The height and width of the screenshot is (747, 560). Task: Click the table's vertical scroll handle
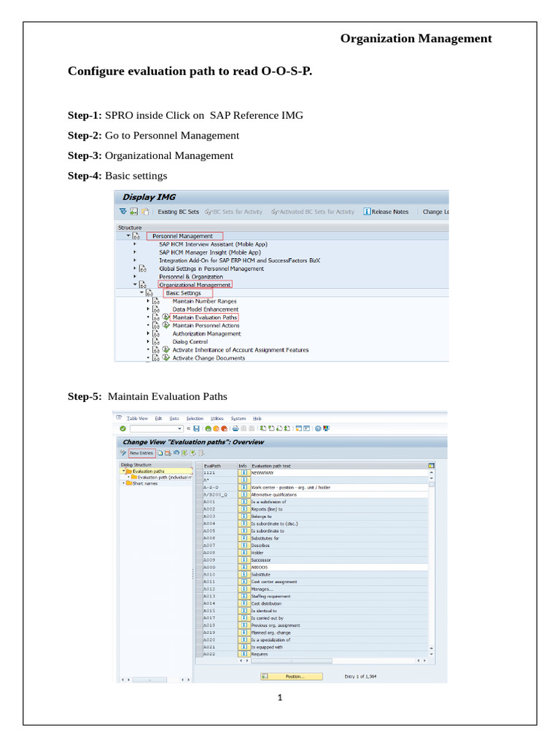pyautogui.click(x=432, y=484)
